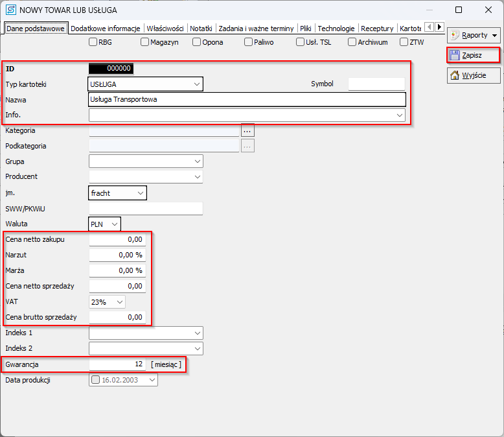
Task: Check the Data produkcji date checkbox
Action: tap(96, 380)
